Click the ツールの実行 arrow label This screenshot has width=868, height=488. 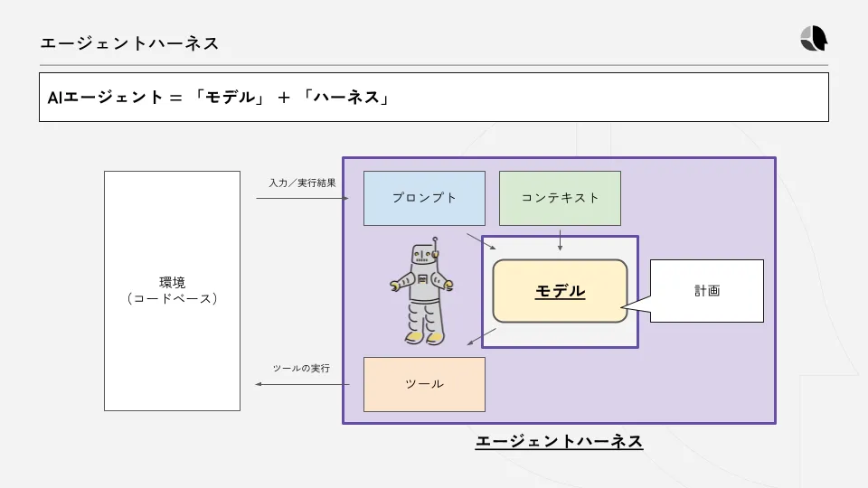pos(301,369)
